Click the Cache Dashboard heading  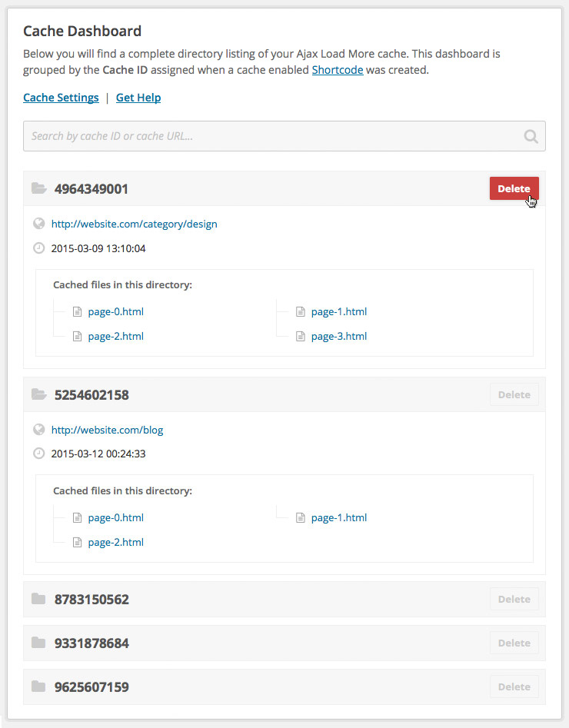click(82, 31)
